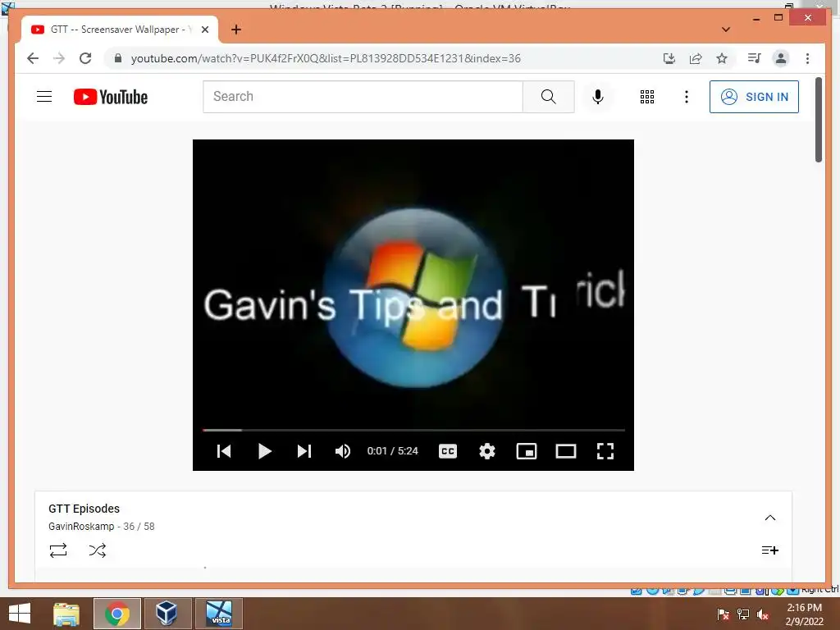The image size is (840, 630).
Task: Click the video time display 0:01 / 5:24
Action: click(392, 451)
